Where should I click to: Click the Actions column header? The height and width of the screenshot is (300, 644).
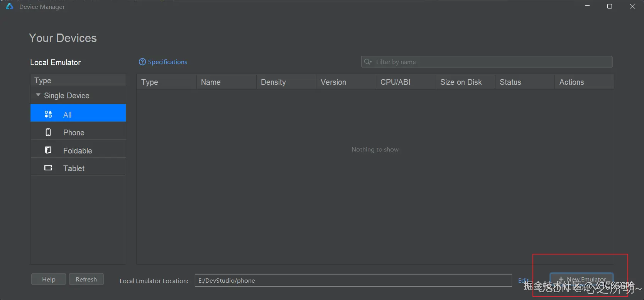pos(585,82)
